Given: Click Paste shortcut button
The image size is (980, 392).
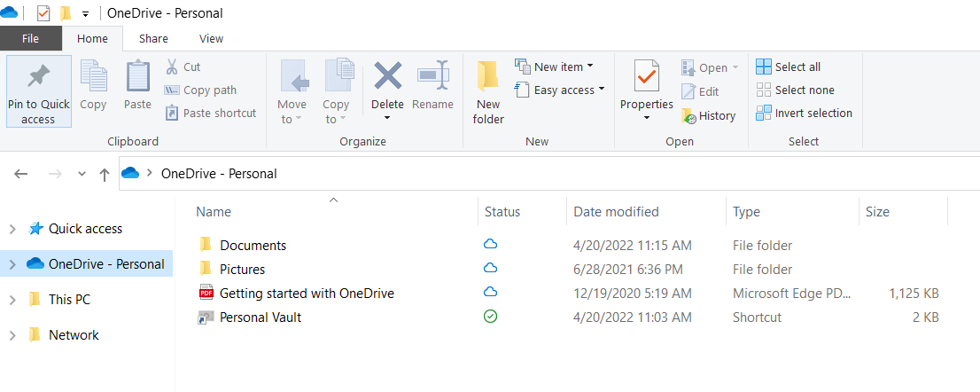Looking at the screenshot, I should click(x=210, y=113).
